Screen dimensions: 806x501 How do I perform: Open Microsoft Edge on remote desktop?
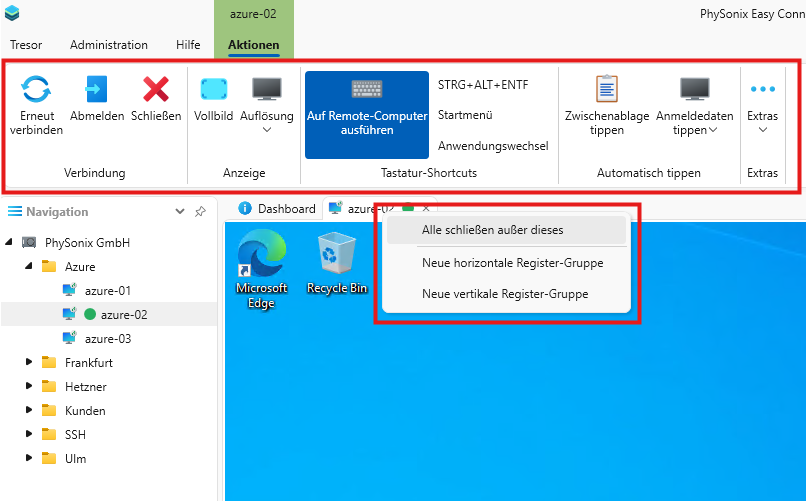pyautogui.click(x=261, y=256)
